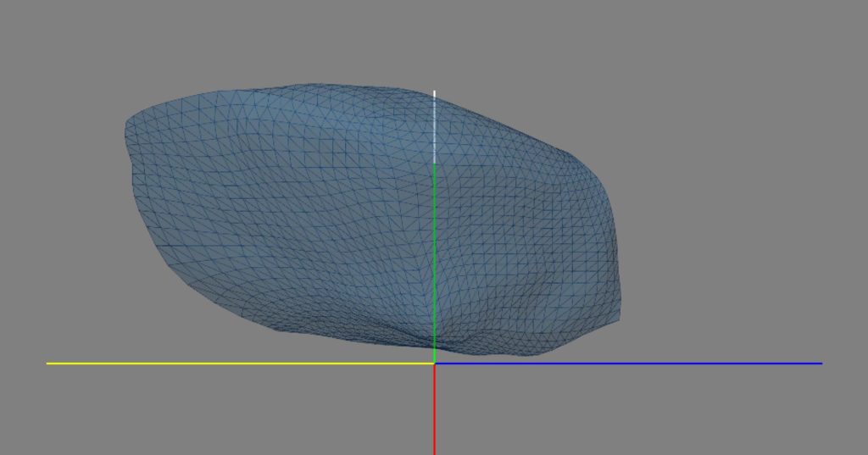Click where the white axis turns green
The image size is (868, 455).
click(x=434, y=164)
